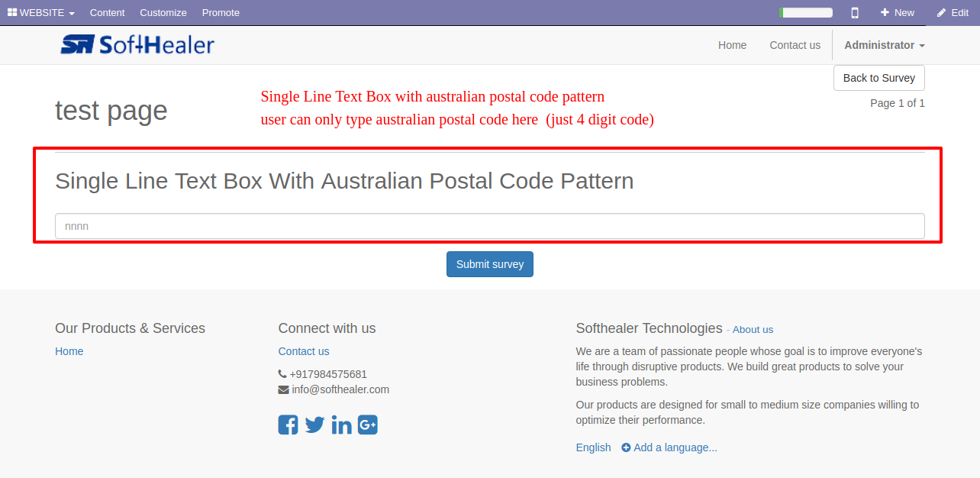Click the footer Contact us link

click(x=304, y=351)
